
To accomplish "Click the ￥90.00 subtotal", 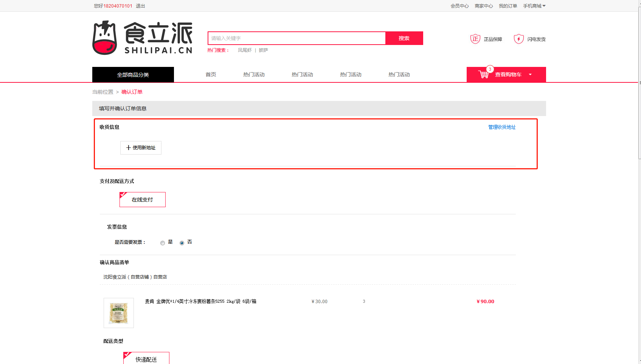I will [485, 301].
